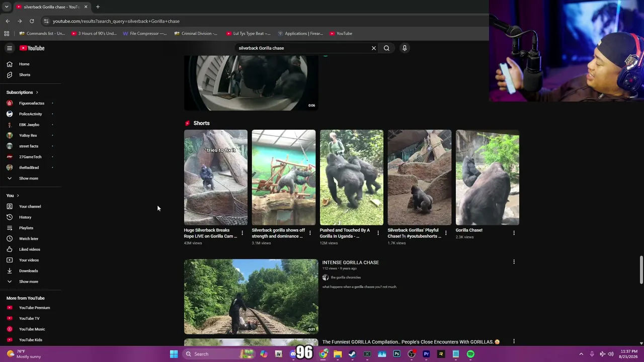Open more options for Silverback Gorillas' Playful Chase short
The width and height of the screenshot is (644, 362).
tap(446, 233)
